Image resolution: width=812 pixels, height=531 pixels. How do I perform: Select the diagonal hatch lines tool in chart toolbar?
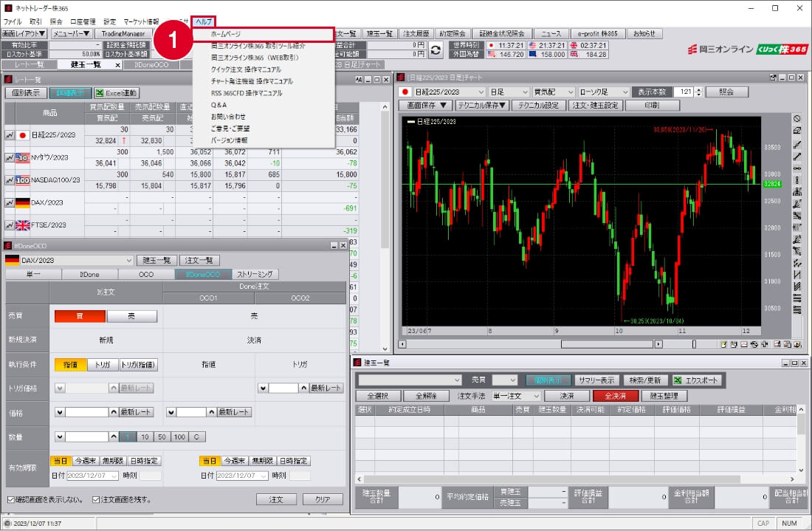click(x=797, y=286)
